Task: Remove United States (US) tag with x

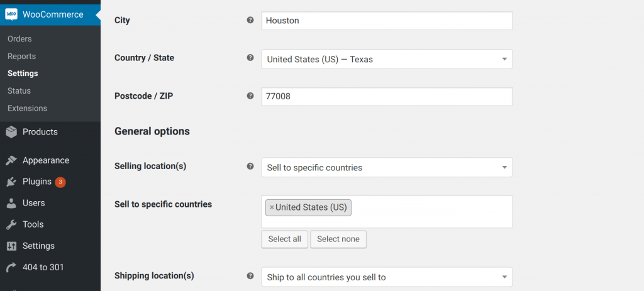Action: click(272, 207)
